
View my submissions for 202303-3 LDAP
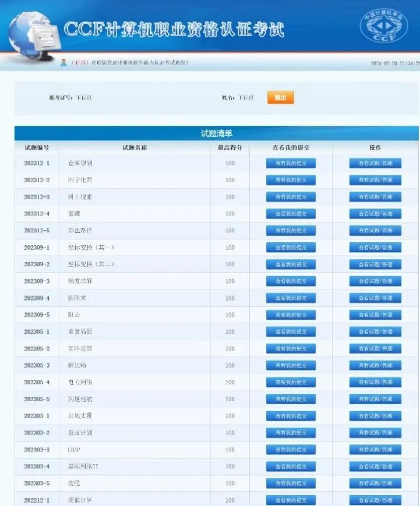pos(291,450)
